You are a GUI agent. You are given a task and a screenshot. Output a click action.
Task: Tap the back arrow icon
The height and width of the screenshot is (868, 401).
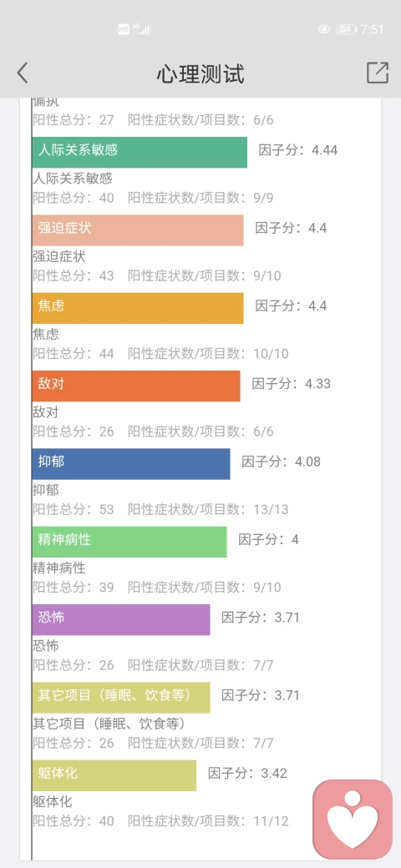pyautogui.click(x=23, y=73)
